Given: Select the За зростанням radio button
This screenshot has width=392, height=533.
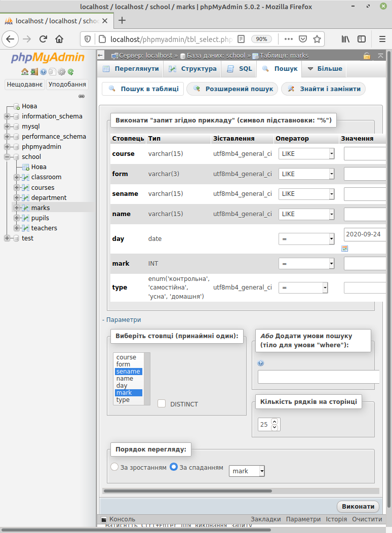Looking at the screenshot, I should pyautogui.click(x=114, y=467).
